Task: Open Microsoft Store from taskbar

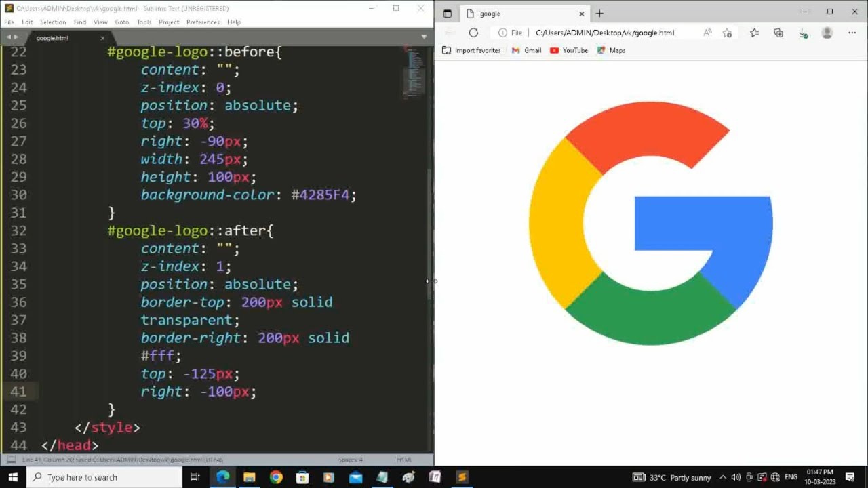Action: (302, 477)
